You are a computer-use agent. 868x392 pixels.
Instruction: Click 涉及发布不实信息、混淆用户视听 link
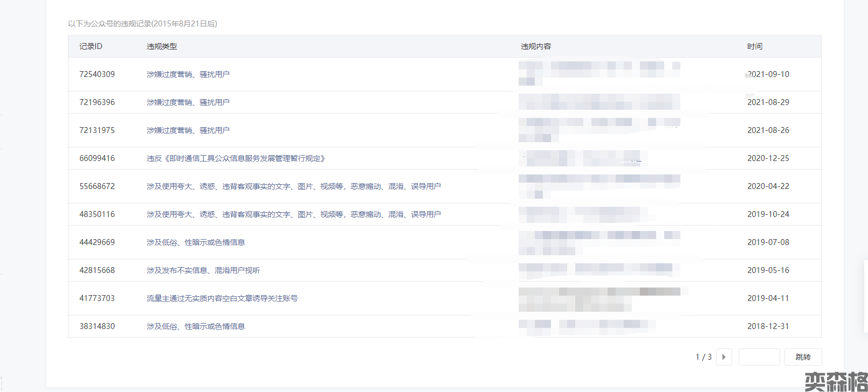(x=203, y=270)
